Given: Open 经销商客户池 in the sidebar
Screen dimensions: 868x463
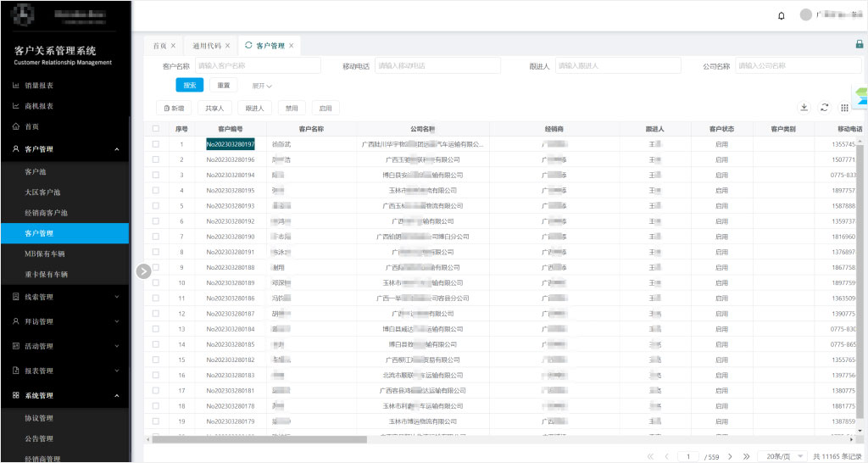Looking at the screenshot, I should pos(46,213).
